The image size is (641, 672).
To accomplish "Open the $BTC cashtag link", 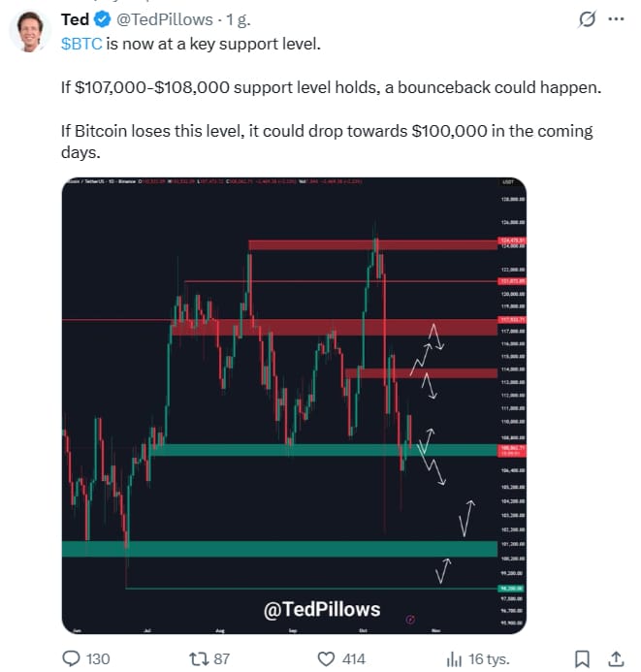I will coord(81,44).
